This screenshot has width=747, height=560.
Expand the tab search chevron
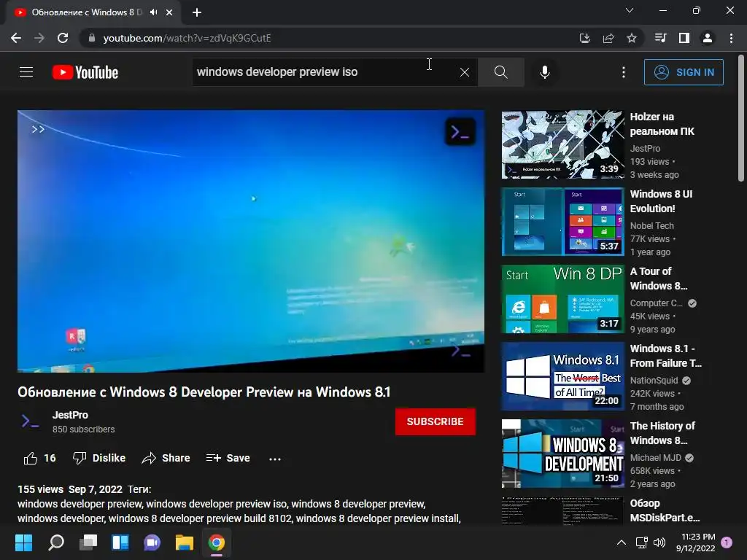[x=630, y=10]
